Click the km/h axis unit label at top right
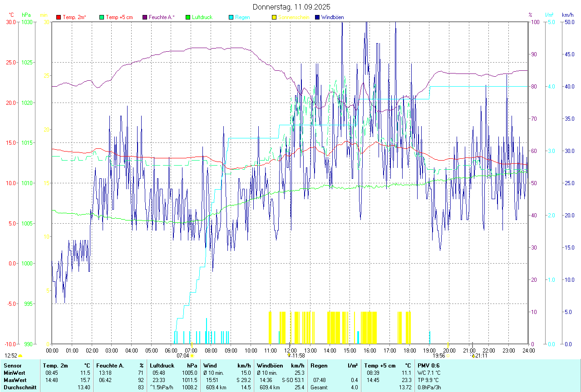The height and width of the screenshot is (392, 581). (x=567, y=15)
